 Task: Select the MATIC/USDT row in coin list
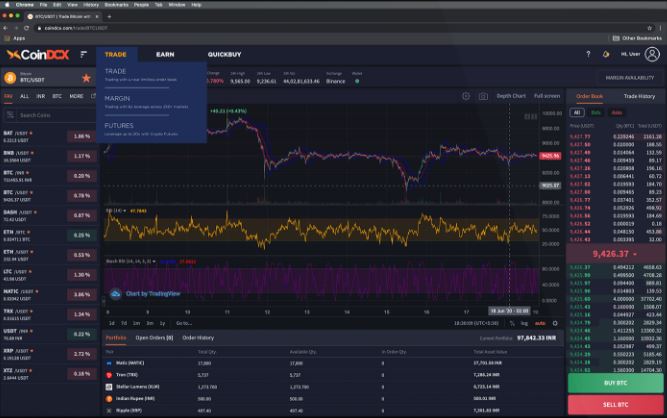pyautogui.click(x=49, y=295)
